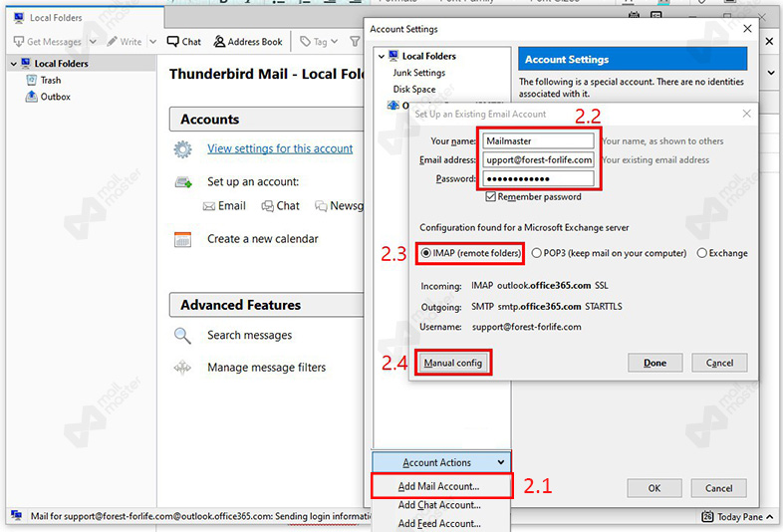Open the Write dropdown arrow
The image size is (783, 532).
152,42
